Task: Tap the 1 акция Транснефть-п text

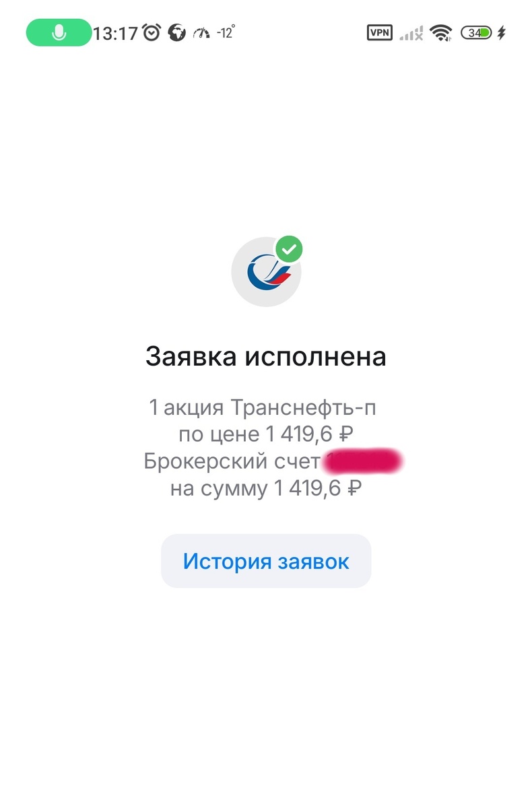Action: [x=267, y=408]
